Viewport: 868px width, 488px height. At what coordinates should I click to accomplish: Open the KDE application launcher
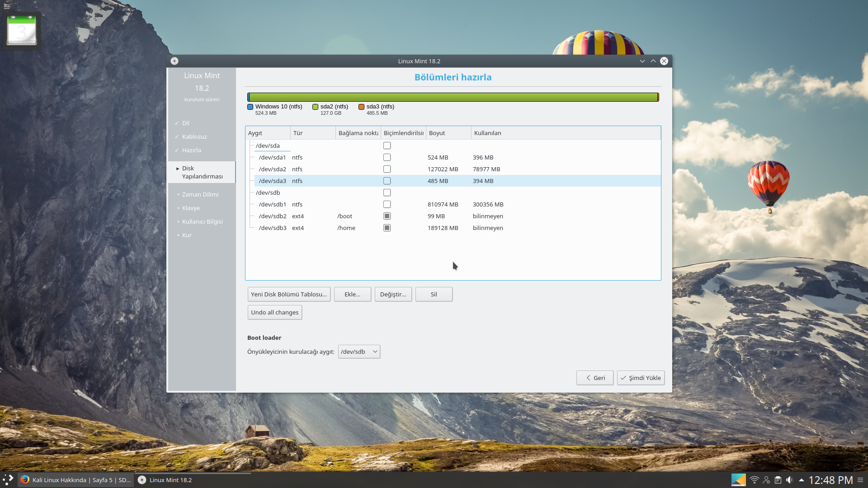pyautogui.click(x=8, y=480)
